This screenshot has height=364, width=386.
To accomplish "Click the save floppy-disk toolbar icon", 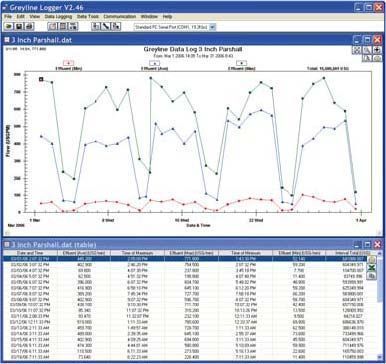I will coord(19,27).
